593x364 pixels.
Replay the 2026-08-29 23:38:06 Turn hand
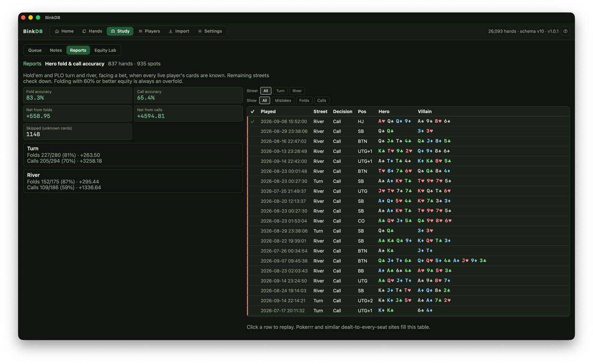[408, 231]
